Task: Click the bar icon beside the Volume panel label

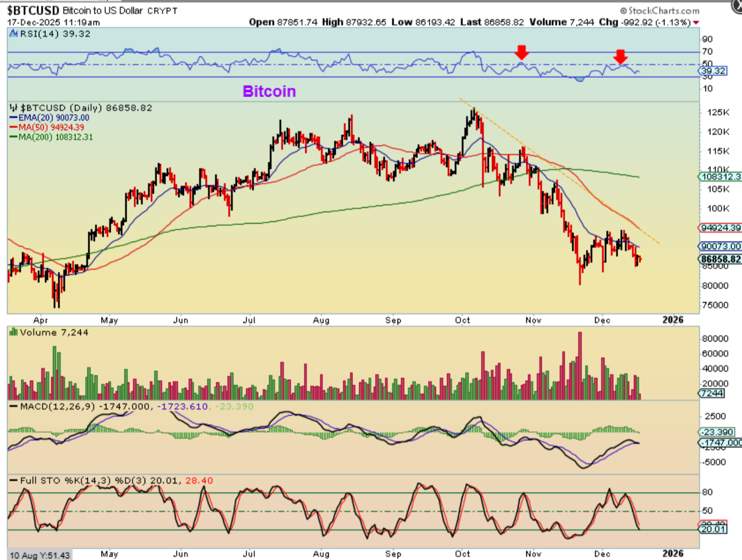Action: [14, 332]
